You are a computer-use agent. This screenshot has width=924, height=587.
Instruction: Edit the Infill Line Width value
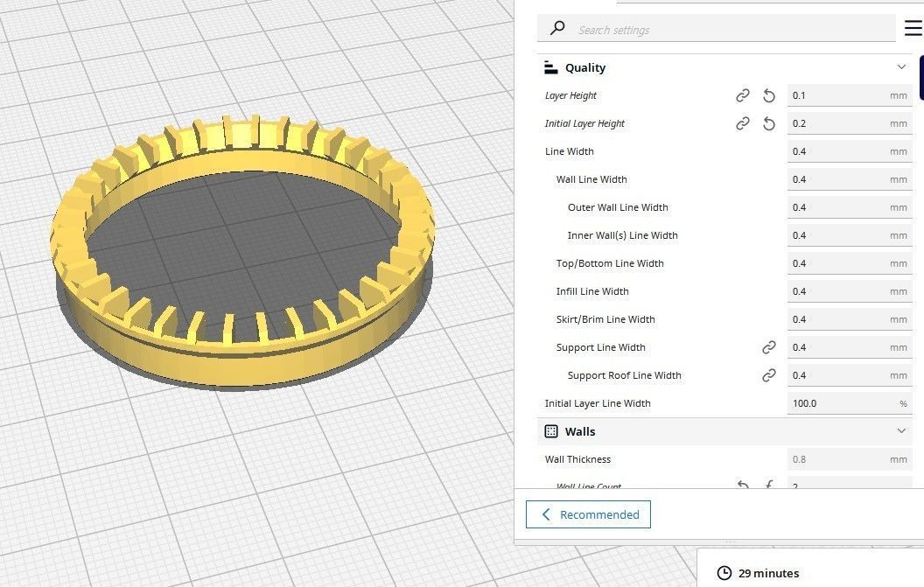(850, 291)
